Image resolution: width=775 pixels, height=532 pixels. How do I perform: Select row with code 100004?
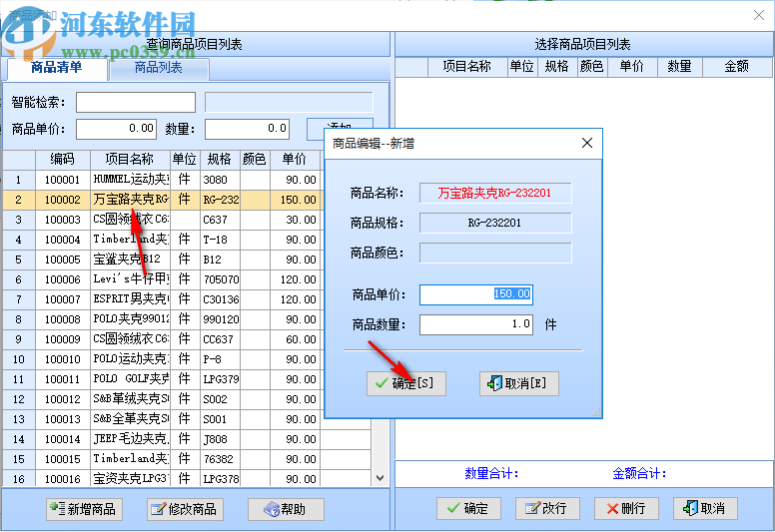tap(163, 240)
